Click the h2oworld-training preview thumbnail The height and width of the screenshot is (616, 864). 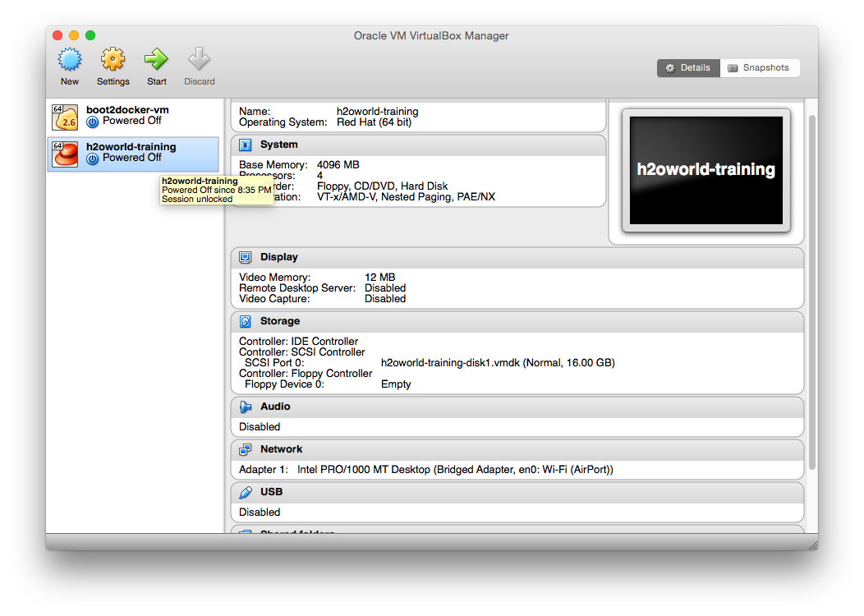click(705, 170)
